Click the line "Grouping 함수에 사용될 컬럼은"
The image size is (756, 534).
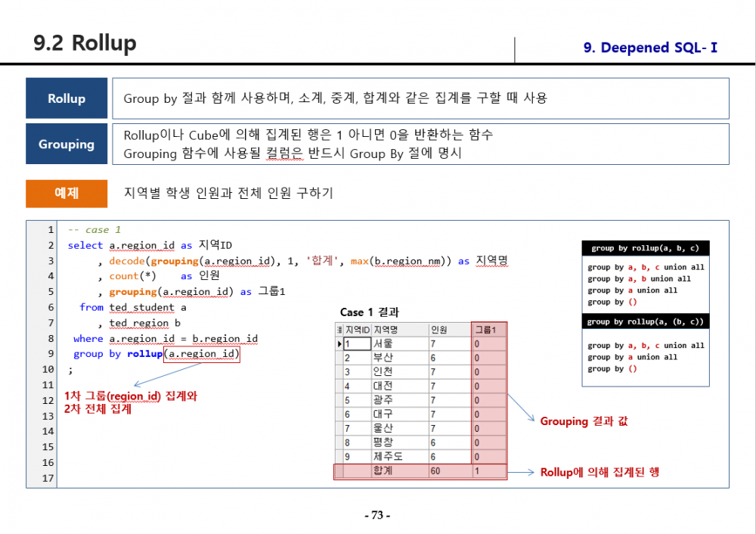(293, 154)
